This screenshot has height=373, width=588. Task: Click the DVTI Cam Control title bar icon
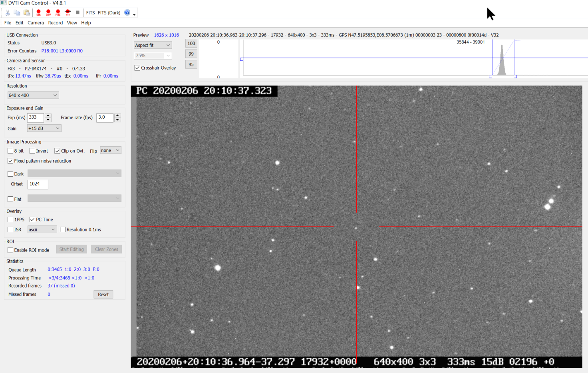click(4, 3)
